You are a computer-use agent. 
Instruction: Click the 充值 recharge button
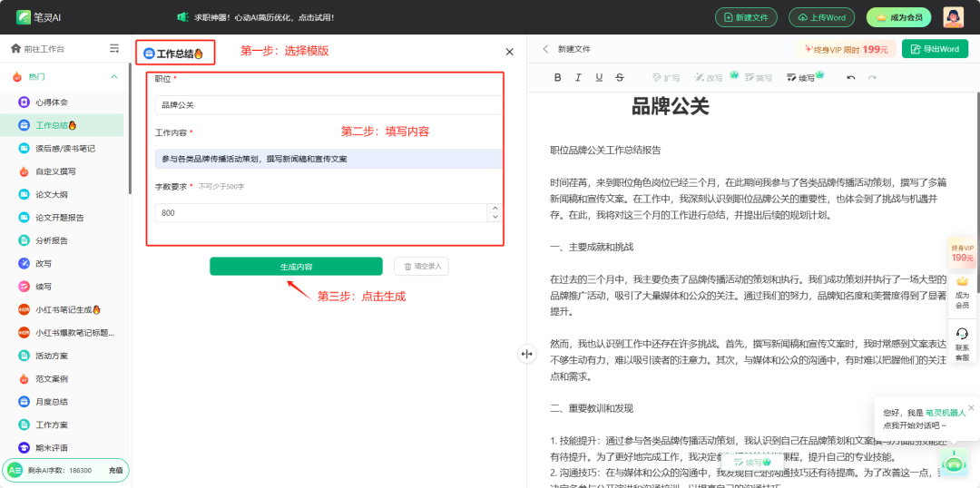[x=115, y=471]
